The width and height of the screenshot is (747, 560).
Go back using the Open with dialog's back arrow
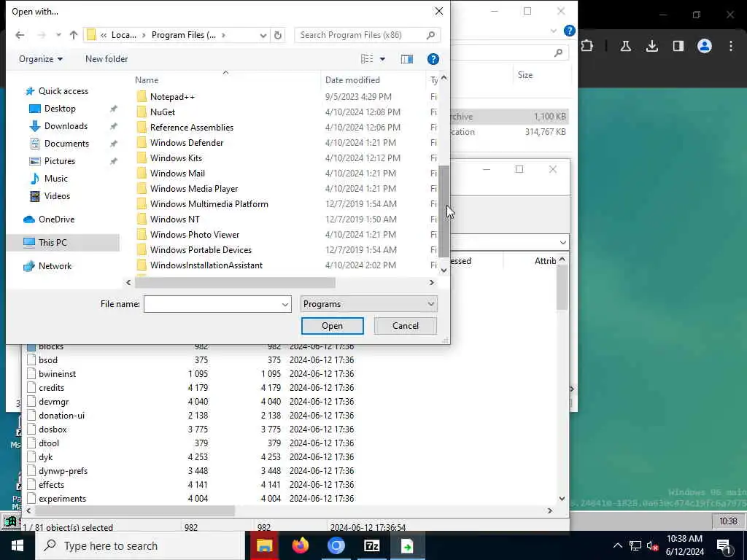point(20,35)
